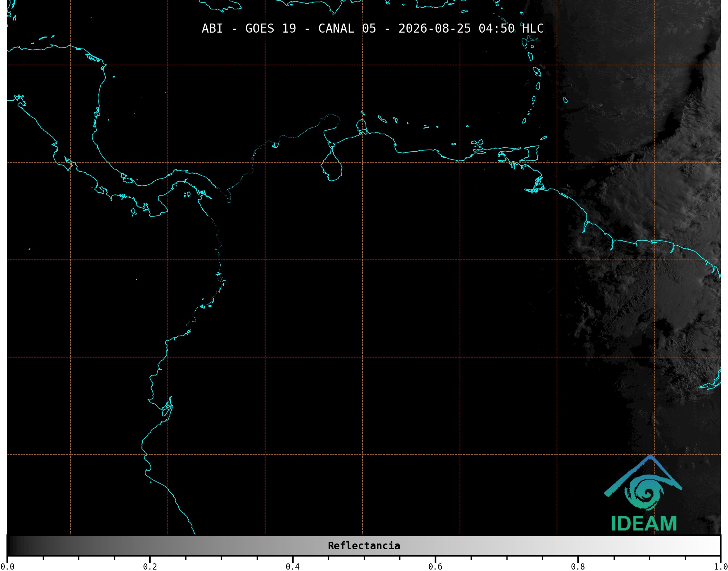
Task: Click the reflectance grayscale colorbar
Action: pos(364,546)
